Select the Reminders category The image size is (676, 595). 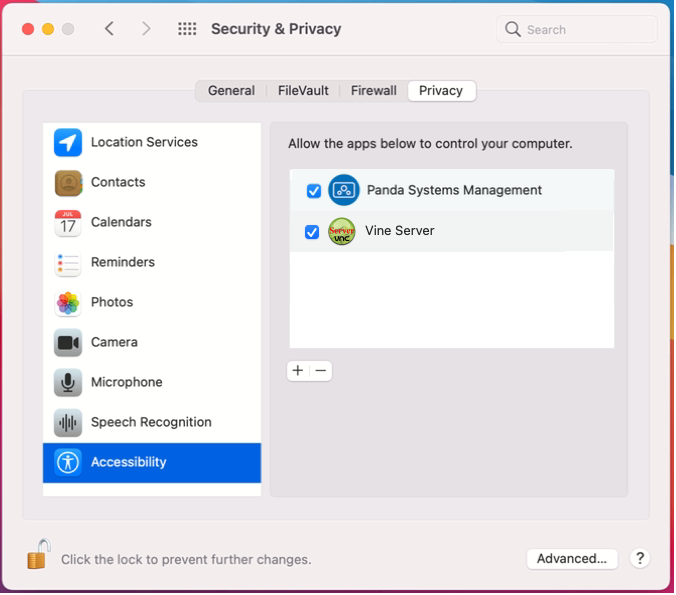click(x=152, y=263)
